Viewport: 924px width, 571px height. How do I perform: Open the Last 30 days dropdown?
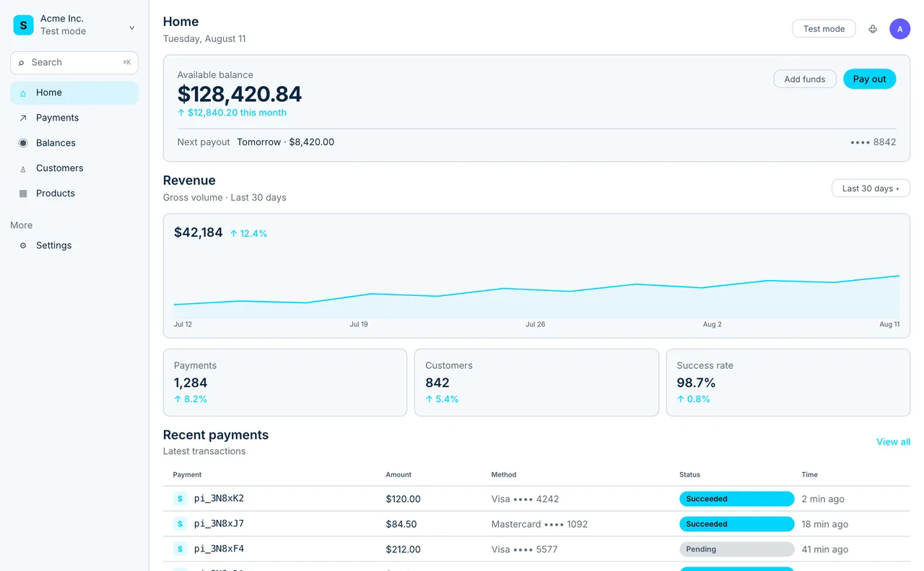coord(871,188)
